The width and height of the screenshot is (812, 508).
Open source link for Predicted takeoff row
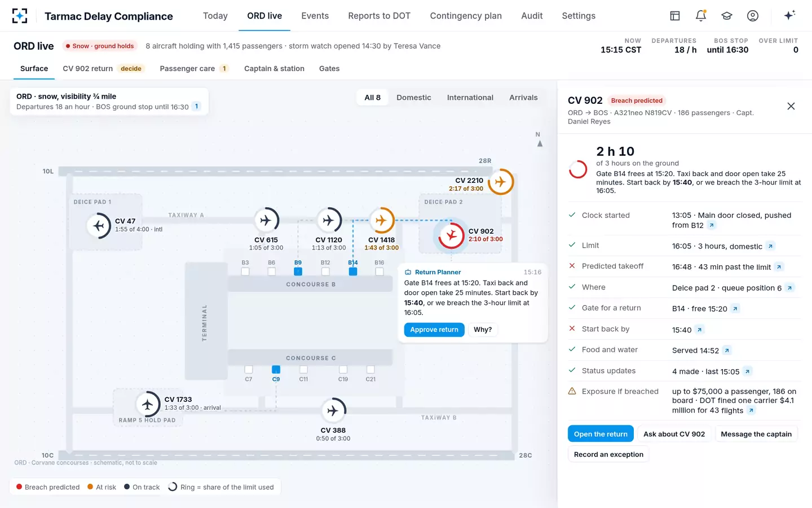tap(779, 267)
